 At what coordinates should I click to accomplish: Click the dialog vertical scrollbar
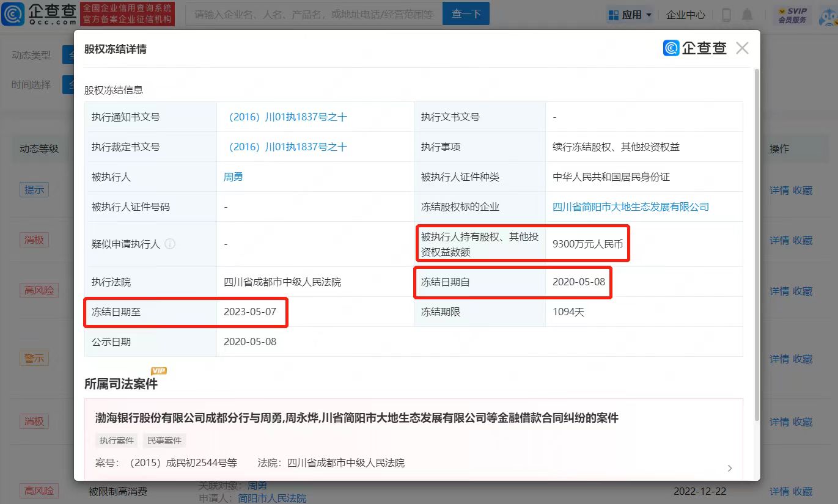pos(757,244)
